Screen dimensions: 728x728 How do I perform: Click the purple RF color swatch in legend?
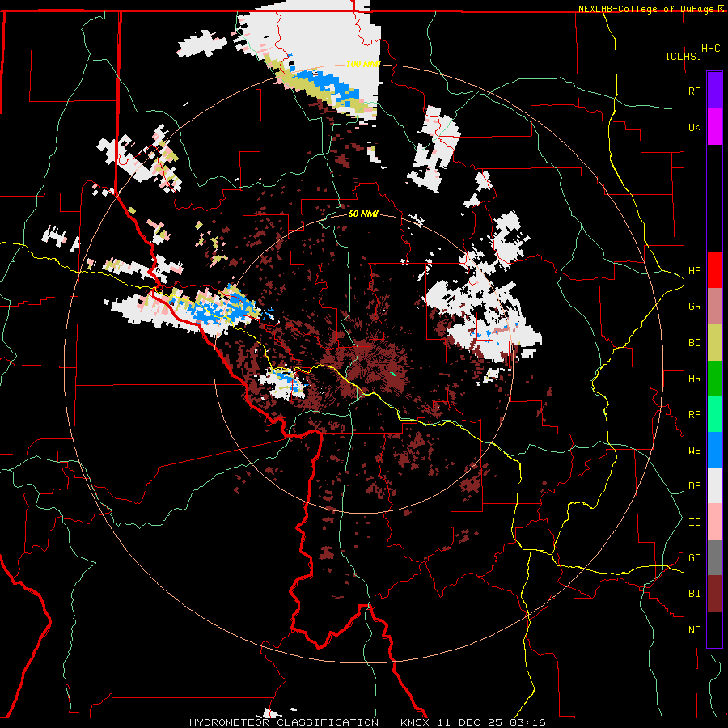pyautogui.click(x=714, y=91)
